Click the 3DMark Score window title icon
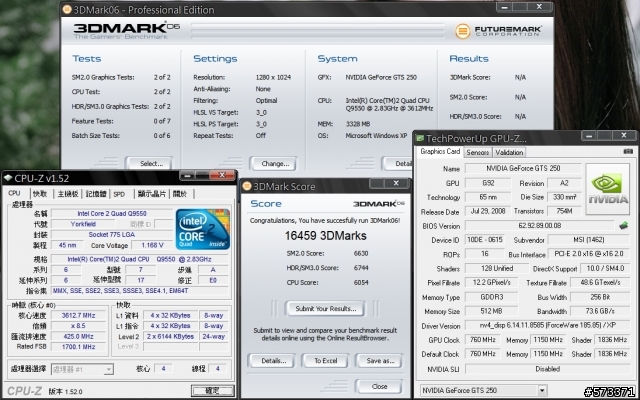The width and height of the screenshot is (640, 400). click(x=247, y=187)
